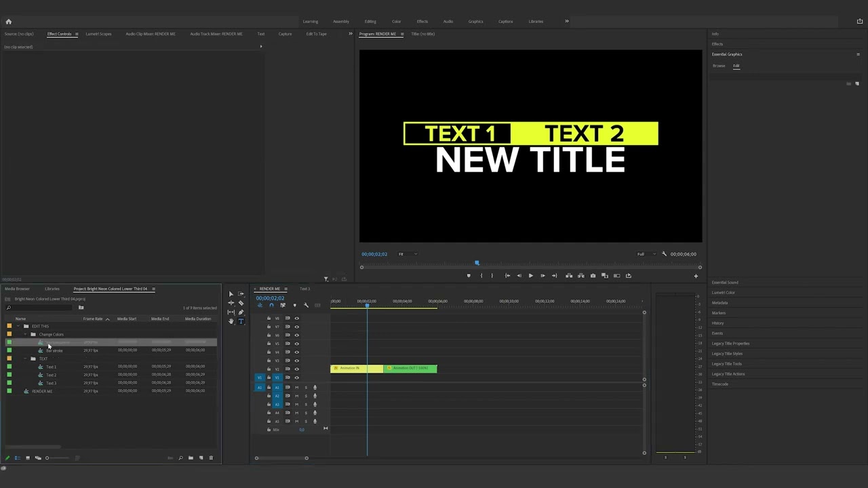This screenshot has height=488, width=868.
Task: Click the Find magnifier in project panel footer
Action: pyautogui.click(x=180, y=458)
